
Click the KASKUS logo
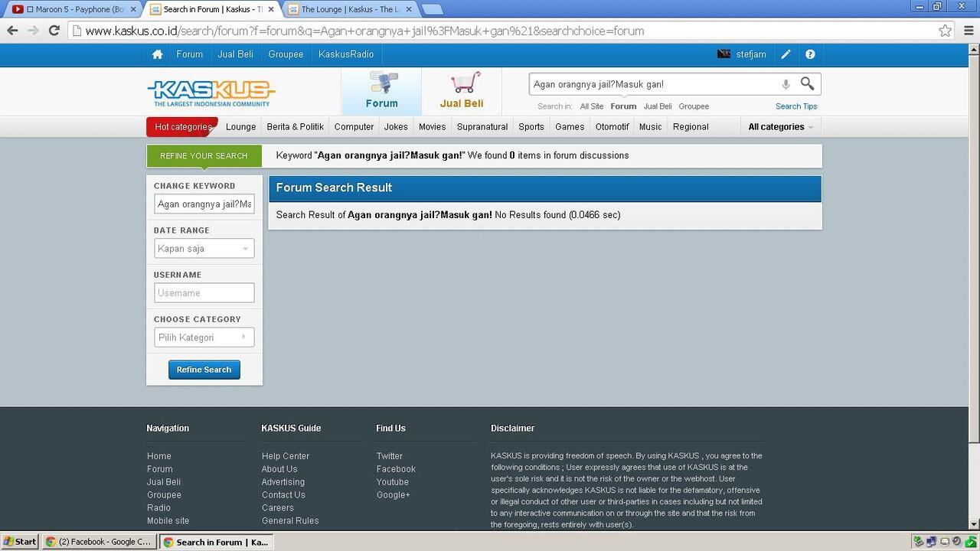[x=211, y=93]
